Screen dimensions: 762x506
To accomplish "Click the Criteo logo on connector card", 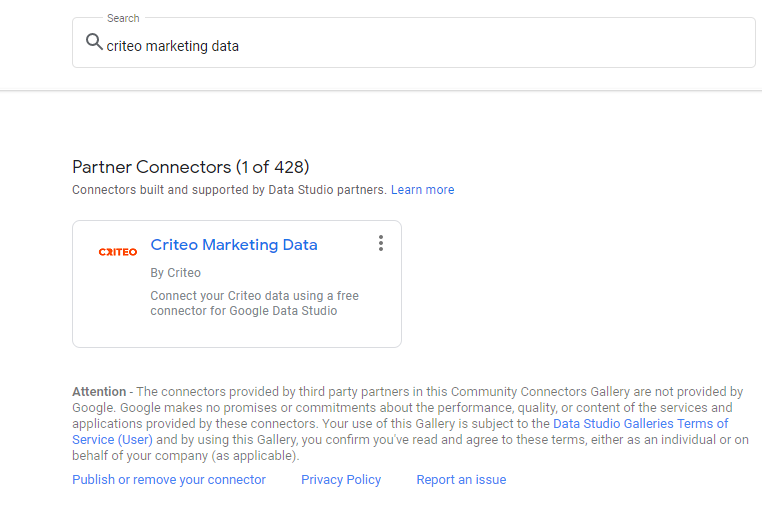I will point(118,252).
